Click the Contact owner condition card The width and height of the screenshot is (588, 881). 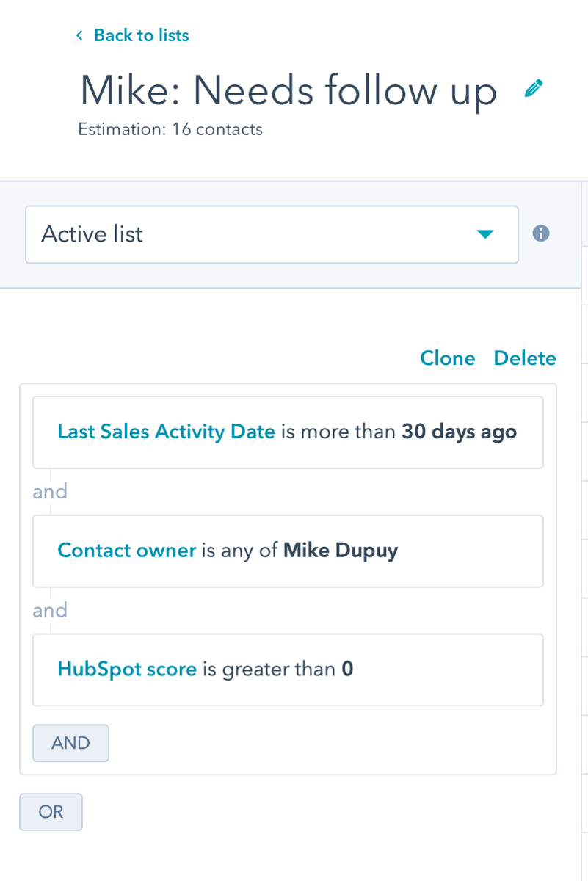(x=288, y=551)
